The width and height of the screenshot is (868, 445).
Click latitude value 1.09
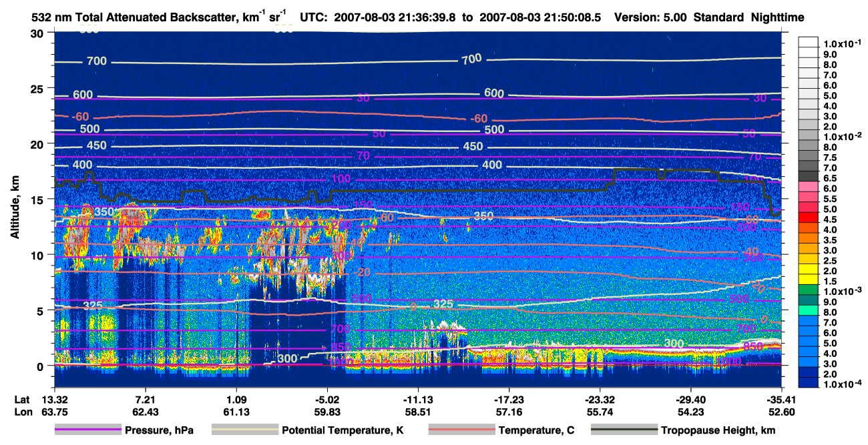pos(236,400)
